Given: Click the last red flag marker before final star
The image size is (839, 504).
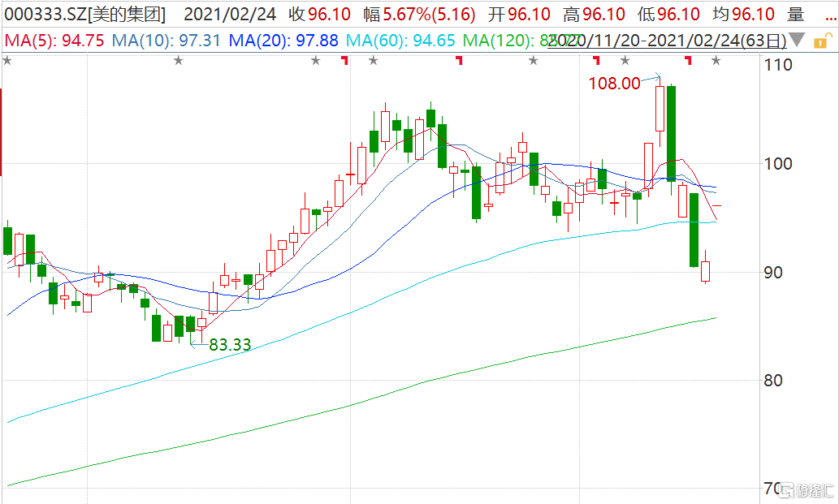Looking at the screenshot, I should 688,60.
